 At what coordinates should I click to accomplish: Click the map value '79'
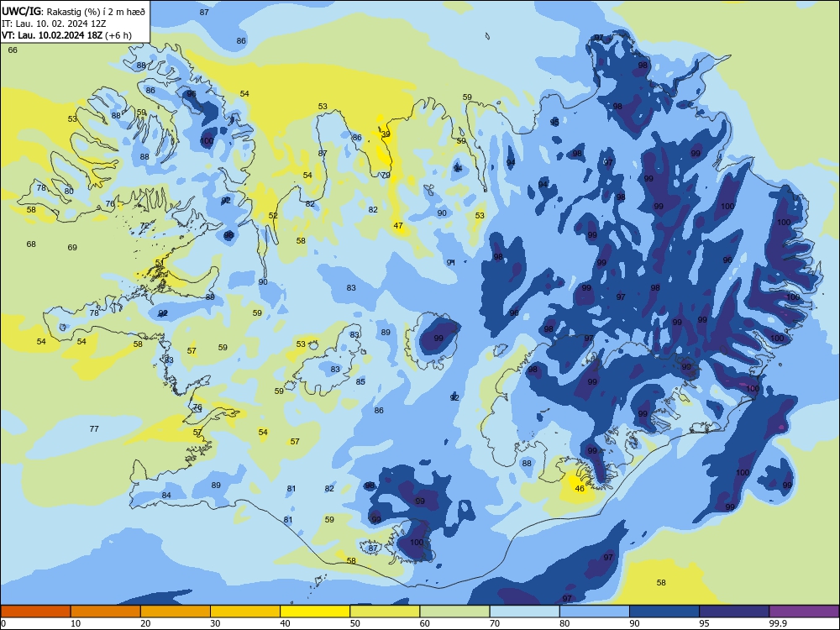pyautogui.click(x=386, y=176)
